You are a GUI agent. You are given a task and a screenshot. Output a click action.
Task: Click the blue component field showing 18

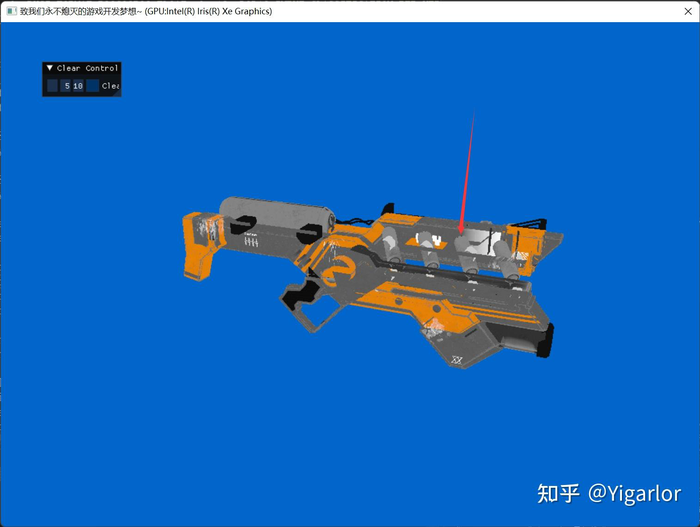[x=78, y=86]
